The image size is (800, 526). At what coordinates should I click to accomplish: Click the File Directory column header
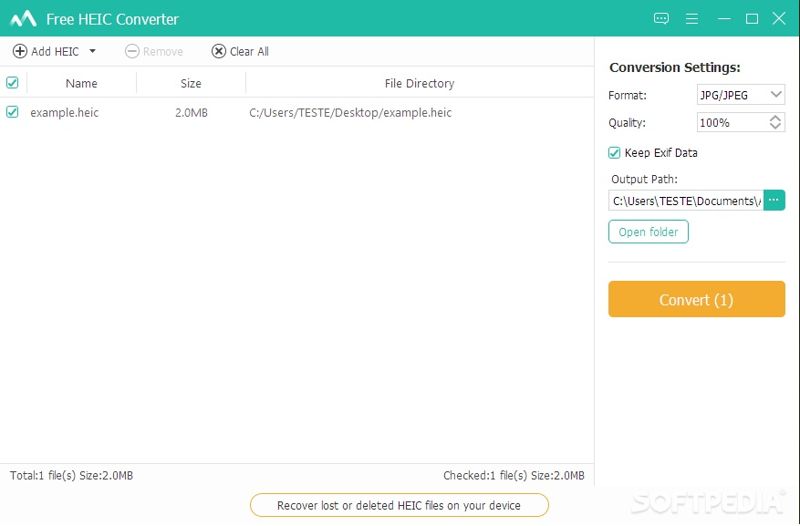[419, 83]
